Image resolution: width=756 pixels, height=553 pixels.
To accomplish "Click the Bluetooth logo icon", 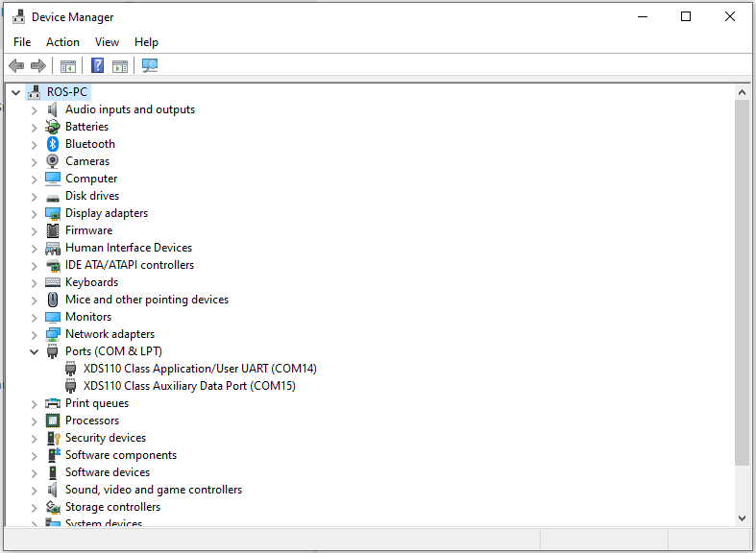I will pyautogui.click(x=53, y=144).
